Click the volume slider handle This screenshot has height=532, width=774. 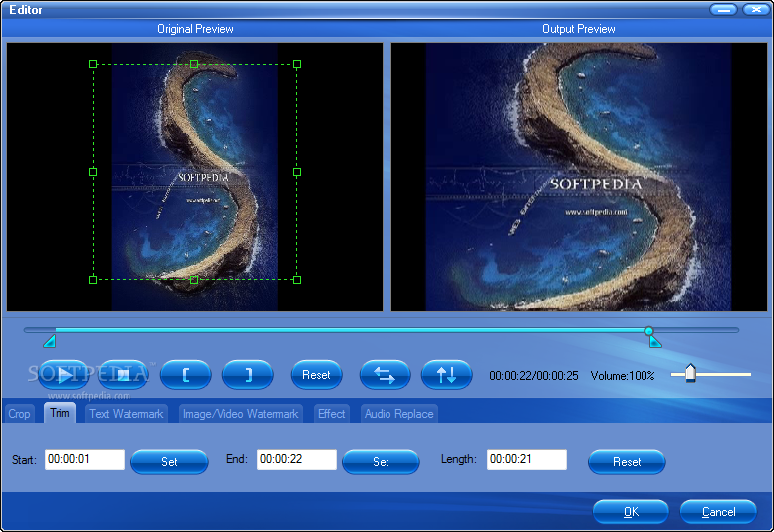point(690,373)
